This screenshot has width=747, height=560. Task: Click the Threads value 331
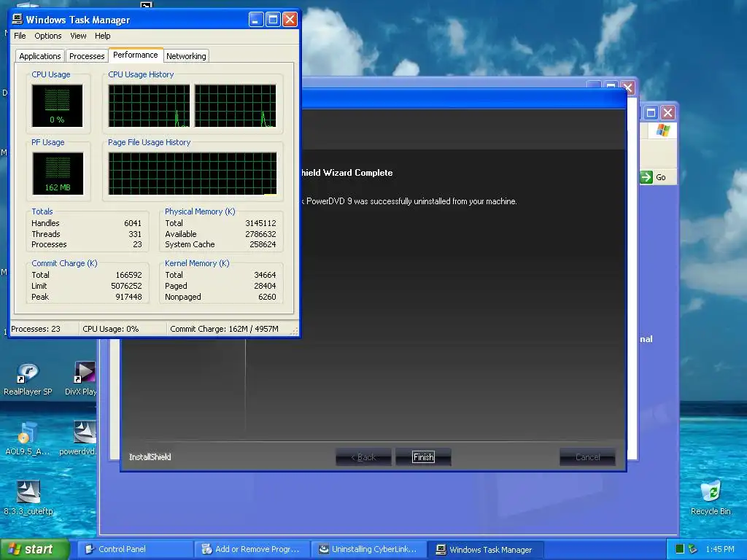135,234
